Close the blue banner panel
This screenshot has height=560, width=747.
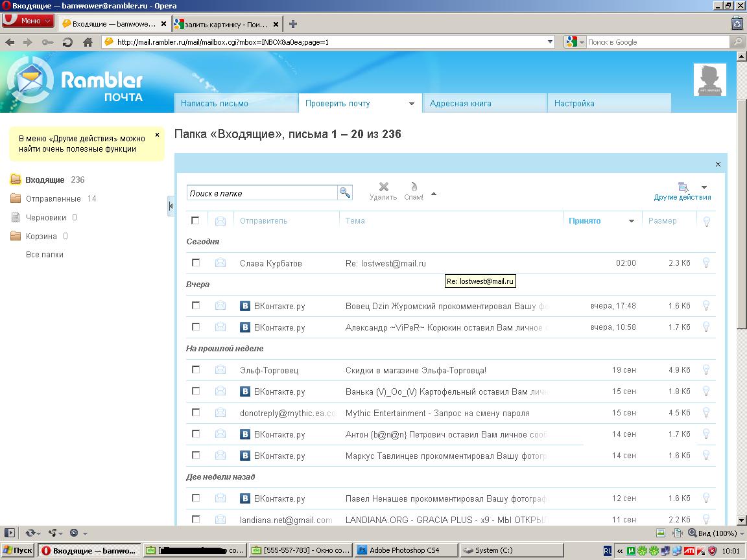tap(718, 164)
